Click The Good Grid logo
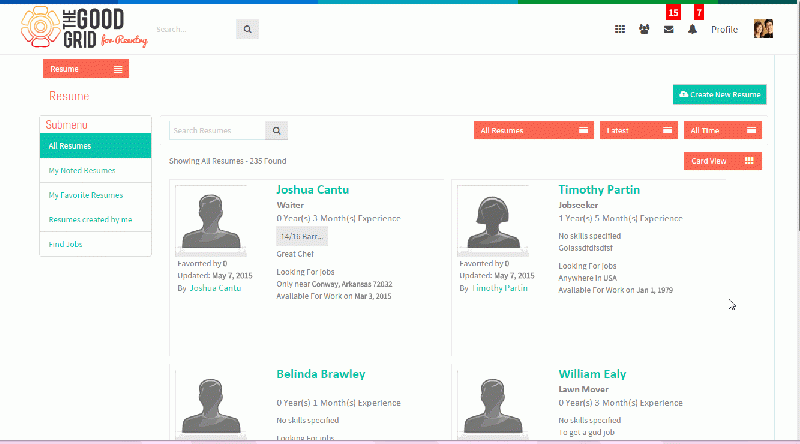800x444 pixels. [84, 28]
